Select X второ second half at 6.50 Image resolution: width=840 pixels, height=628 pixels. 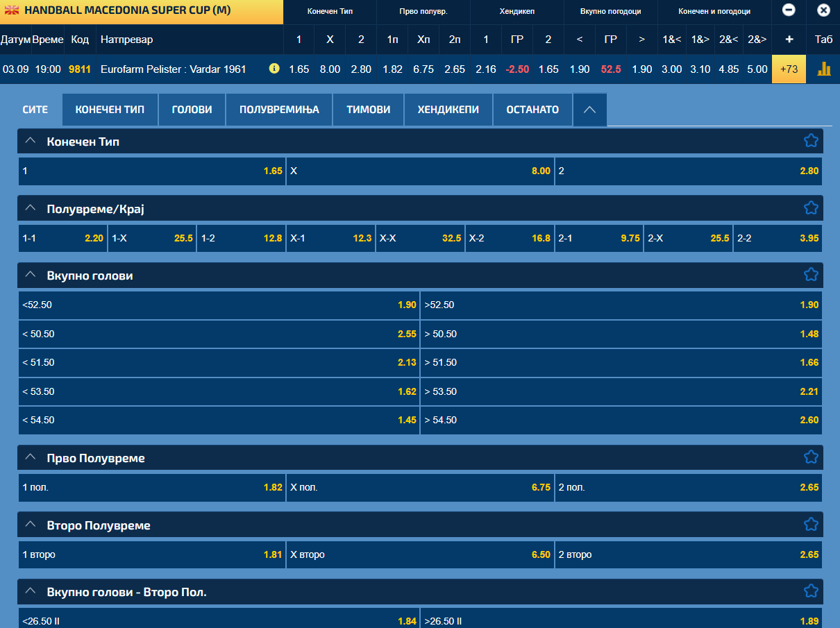420,554
